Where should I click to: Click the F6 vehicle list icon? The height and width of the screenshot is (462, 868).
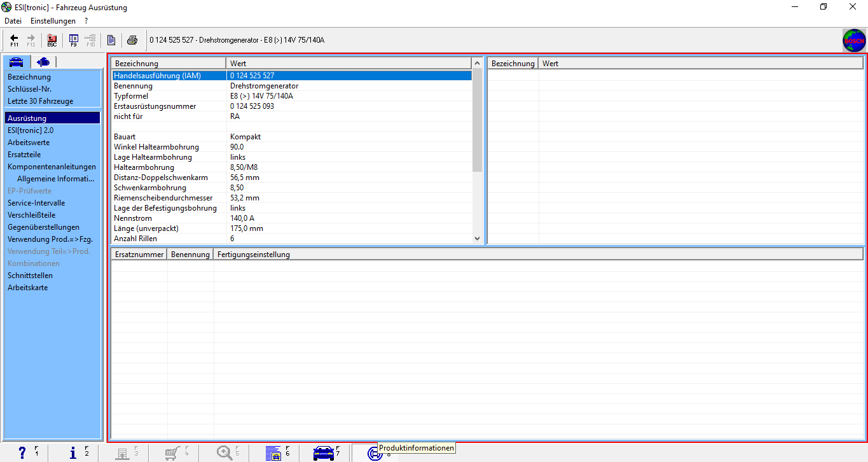(x=273, y=452)
